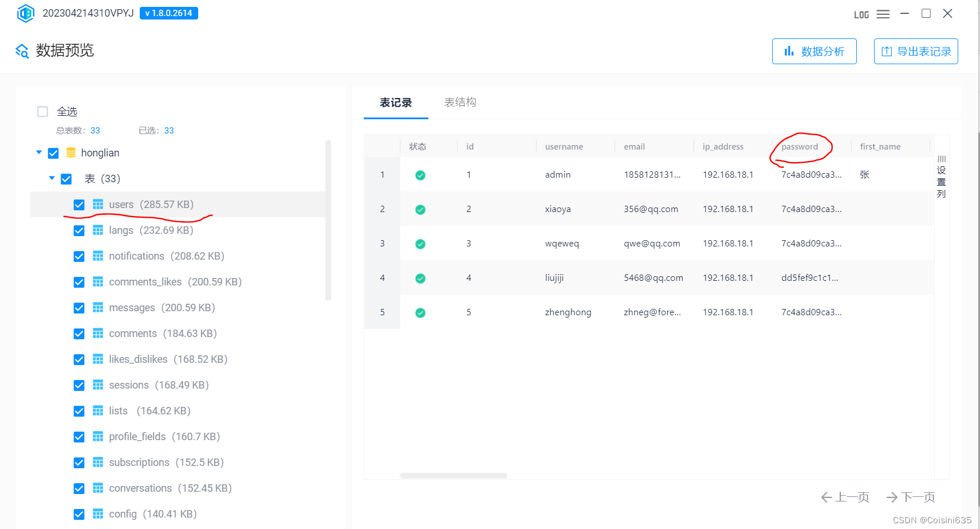Click the 数据分析 button
Image resolution: width=980 pixels, height=529 pixels.
coord(814,52)
